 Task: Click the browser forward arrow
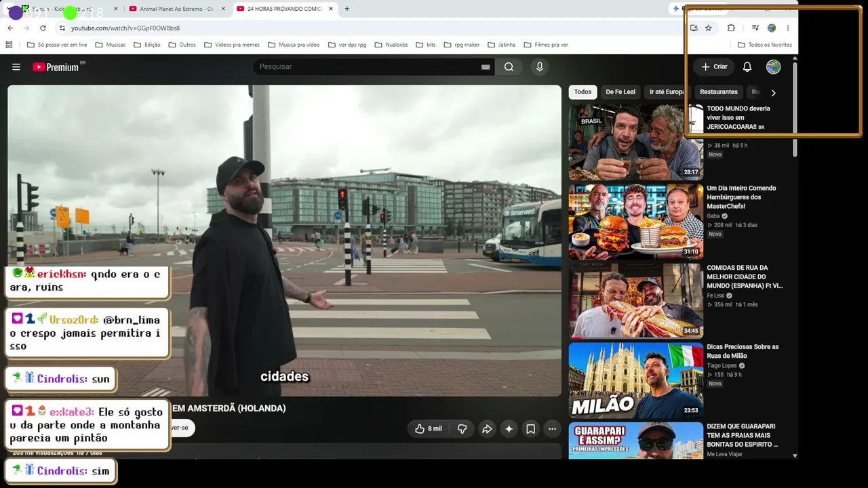coord(26,28)
